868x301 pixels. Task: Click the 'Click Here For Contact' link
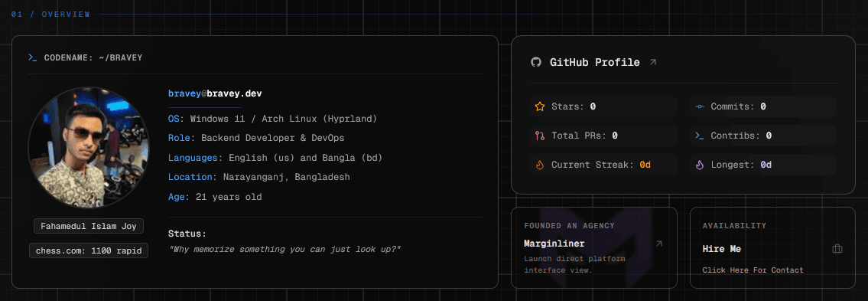[x=753, y=270]
